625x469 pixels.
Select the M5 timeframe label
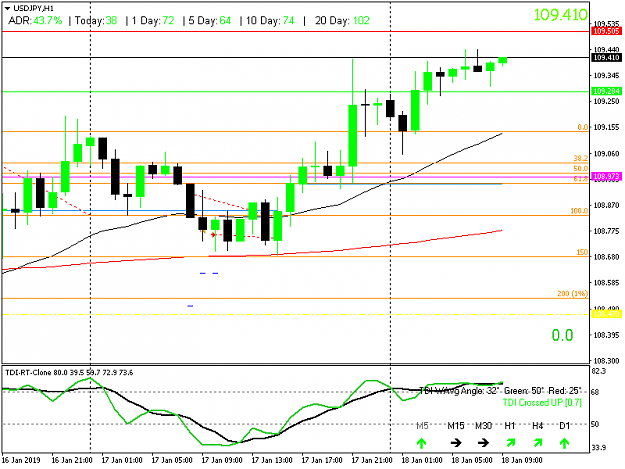click(x=422, y=426)
